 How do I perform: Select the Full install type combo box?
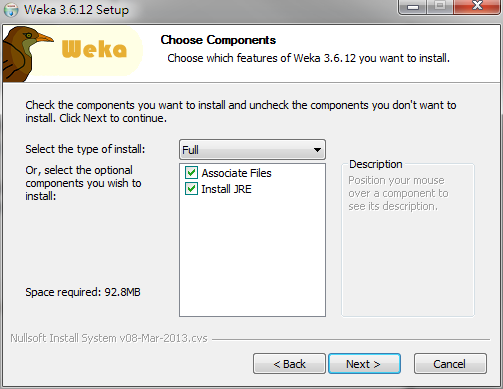252,150
